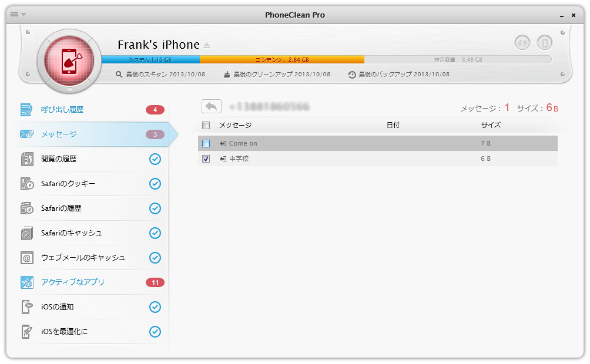Click the サイズ column header
Image resolution: width=590 pixels, height=364 pixels.
tap(491, 125)
